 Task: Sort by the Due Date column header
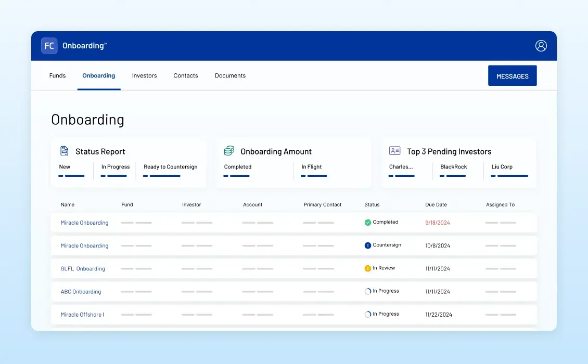click(x=436, y=205)
